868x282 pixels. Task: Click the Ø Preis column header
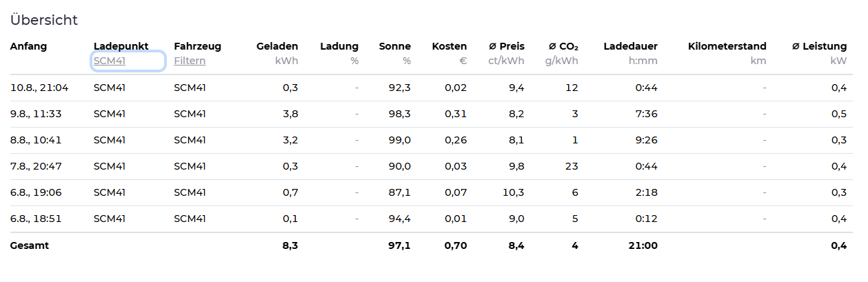[x=507, y=46]
